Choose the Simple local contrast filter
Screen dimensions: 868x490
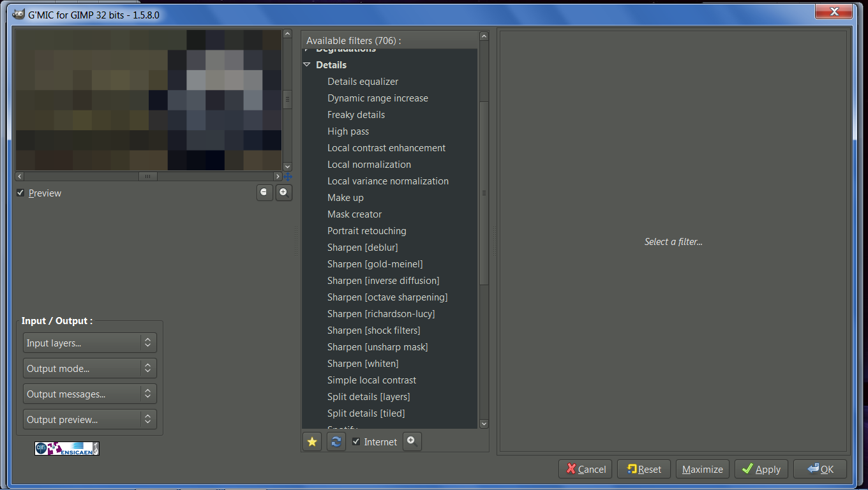pyautogui.click(x=371, y=380)
